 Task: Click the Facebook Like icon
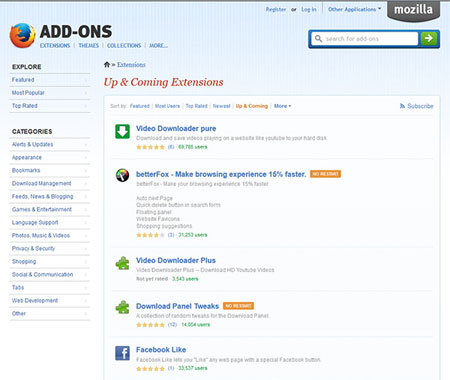tap(122, 353)
